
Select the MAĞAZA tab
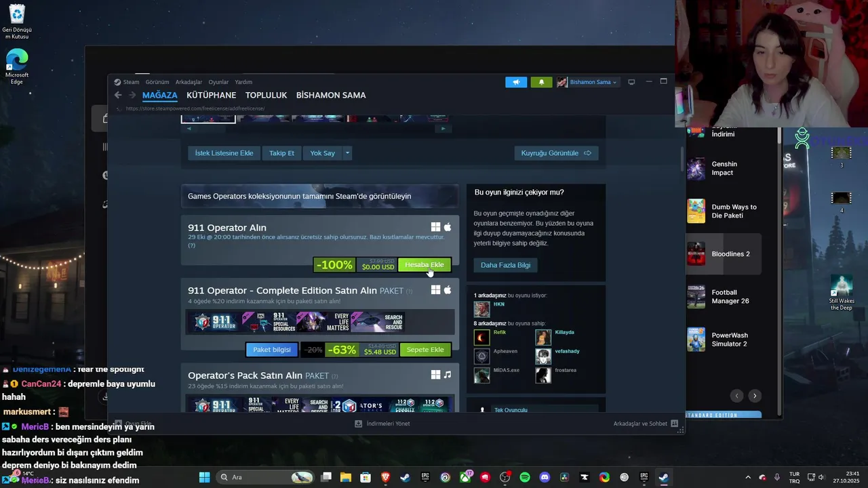click(x=160, y=96)
